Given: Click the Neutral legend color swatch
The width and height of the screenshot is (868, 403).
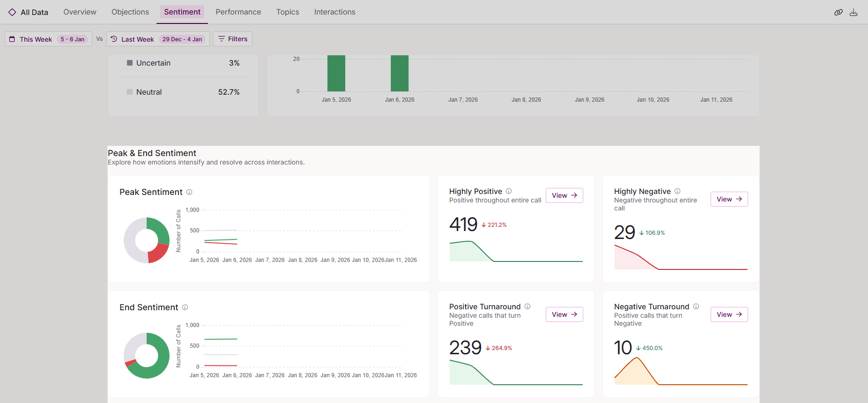Looking at the screenshot, I should click(130, 92).
